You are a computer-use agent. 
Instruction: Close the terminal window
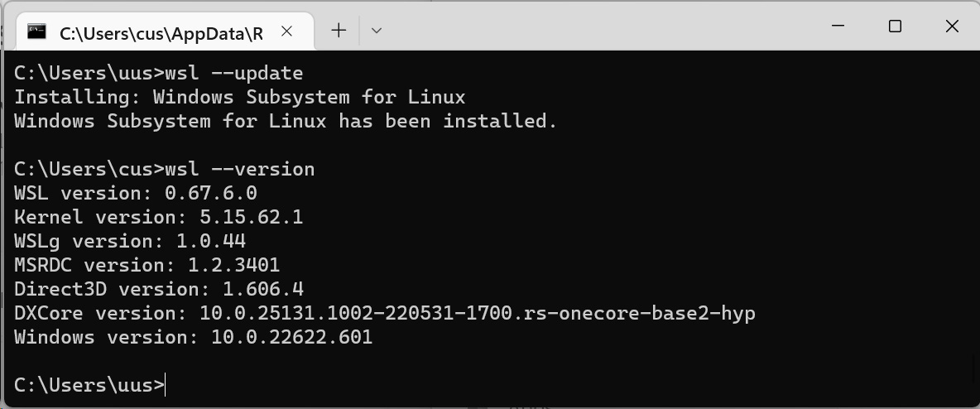(952, 26)
